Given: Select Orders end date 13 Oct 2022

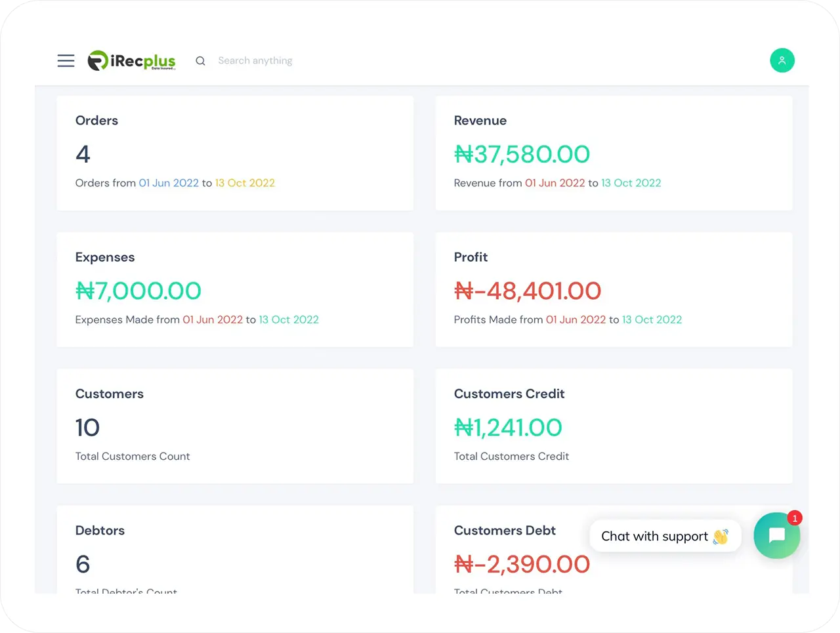Looking at the screenshot, I should (245, 183).
